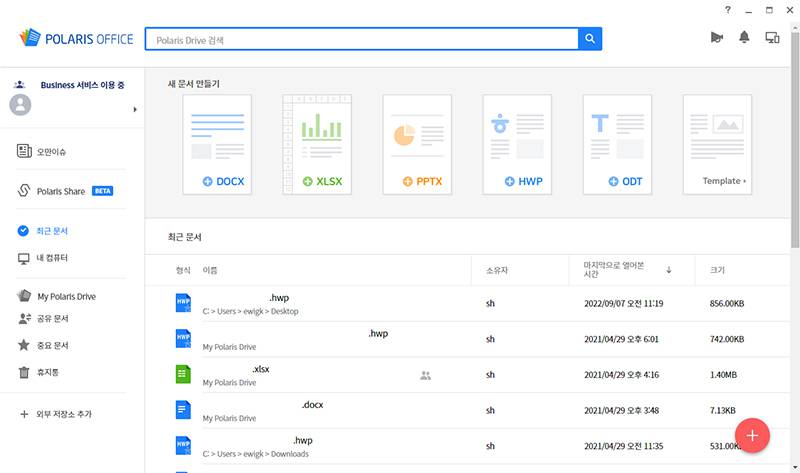
Task: Create a new XLSX spreadsheet
Action: coord(317,144)
